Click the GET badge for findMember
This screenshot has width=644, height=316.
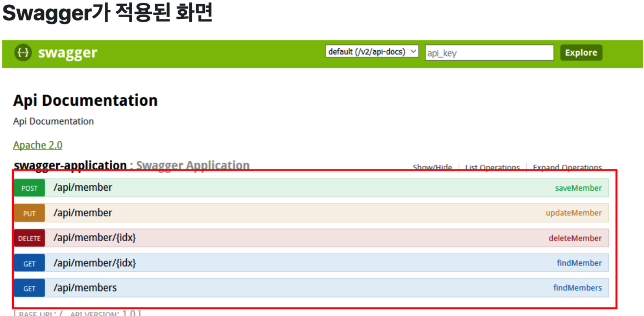tap(30, 263)
